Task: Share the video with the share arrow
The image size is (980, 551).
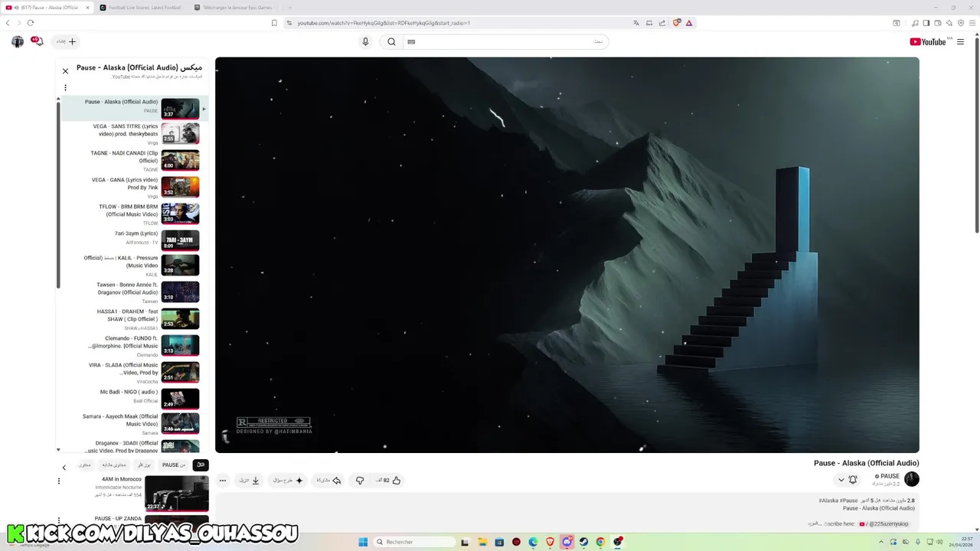Action: [330, 481]
